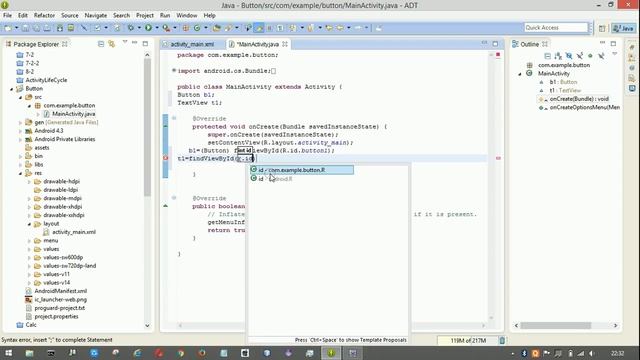The height and width of the screenshot is (360, 640).
Task: Expand the drawable-hdpi folder node
Action: (29, 182)
